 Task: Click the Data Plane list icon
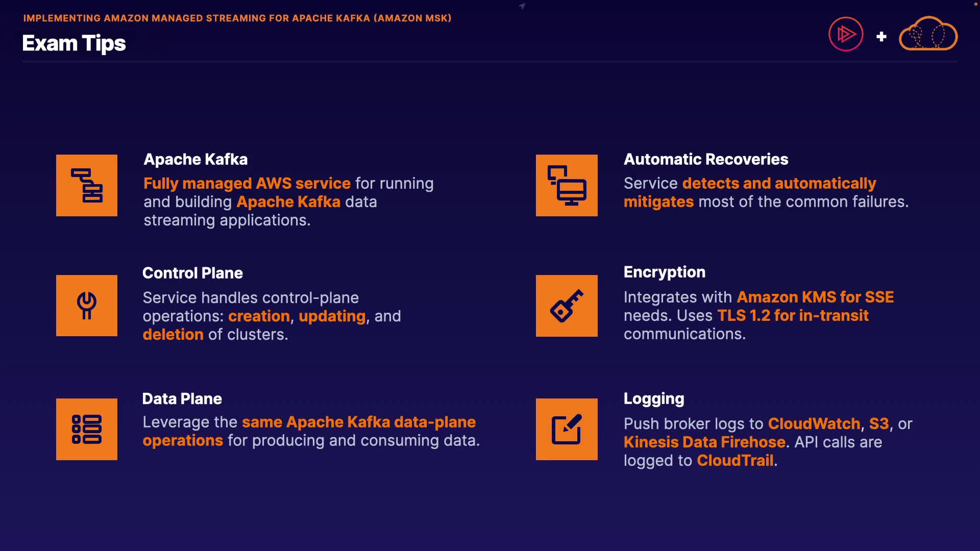87,429
